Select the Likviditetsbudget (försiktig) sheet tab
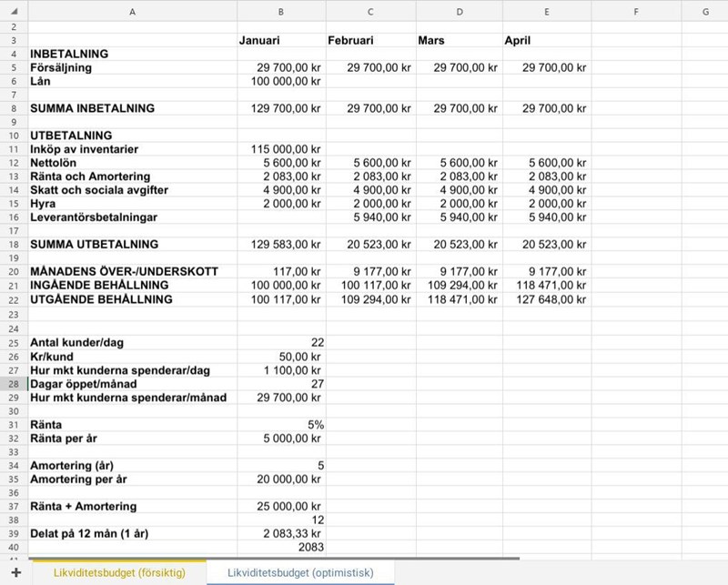728x585 pixels. tap(119, 572)
